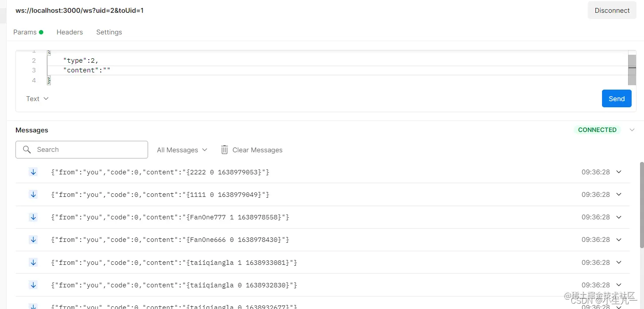The height and width of the screenshot is (309, 644).
Task: Click the "type":2 line in the editor
Action: coord(81,60)
